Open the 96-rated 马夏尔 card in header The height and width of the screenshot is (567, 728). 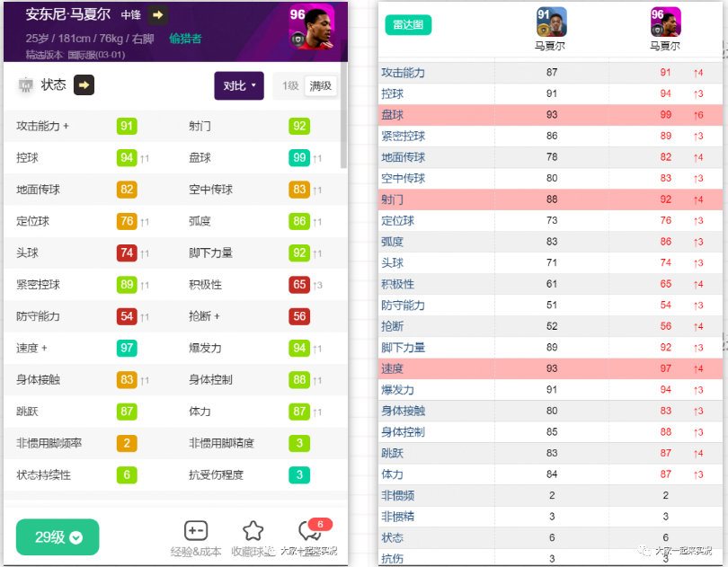(311, 28)
